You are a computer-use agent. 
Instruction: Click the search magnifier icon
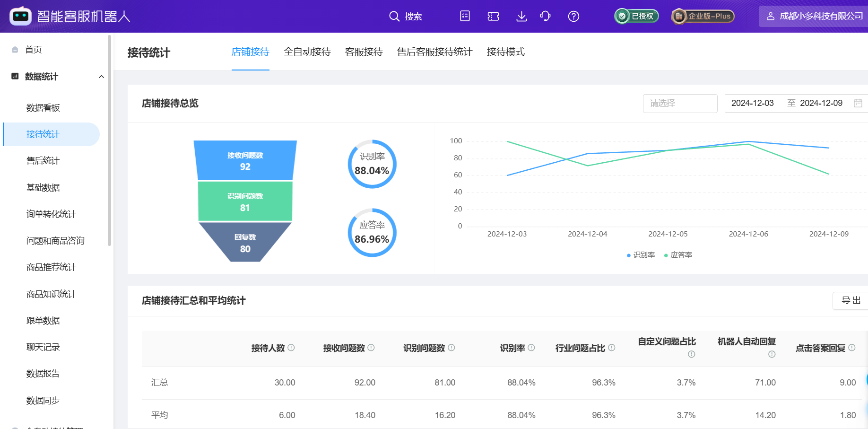[394, 17]
